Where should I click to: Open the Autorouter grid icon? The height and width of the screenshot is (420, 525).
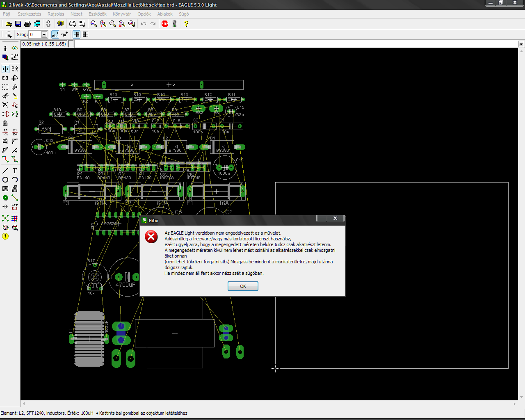coord(15,218)
